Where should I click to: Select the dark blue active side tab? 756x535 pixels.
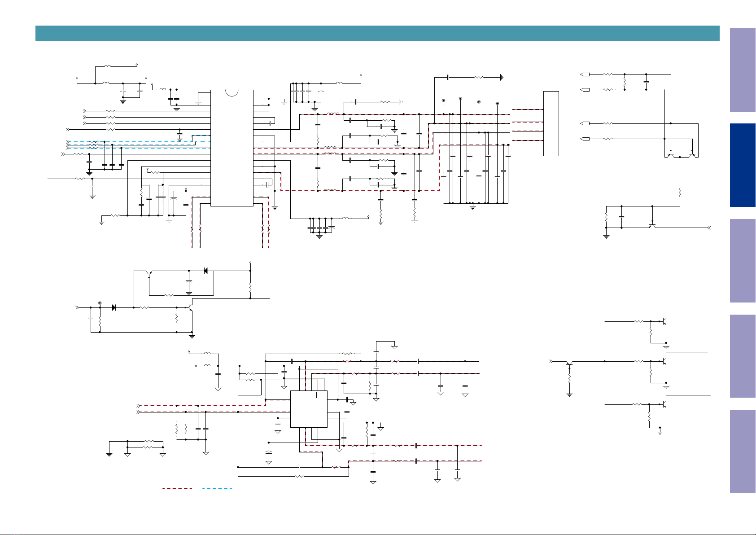(x=743, y=165)
